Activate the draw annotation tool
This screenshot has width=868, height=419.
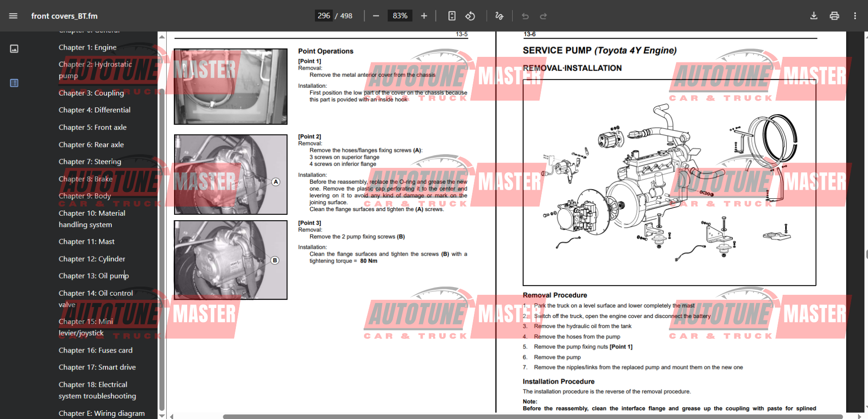tap(499, 16)
